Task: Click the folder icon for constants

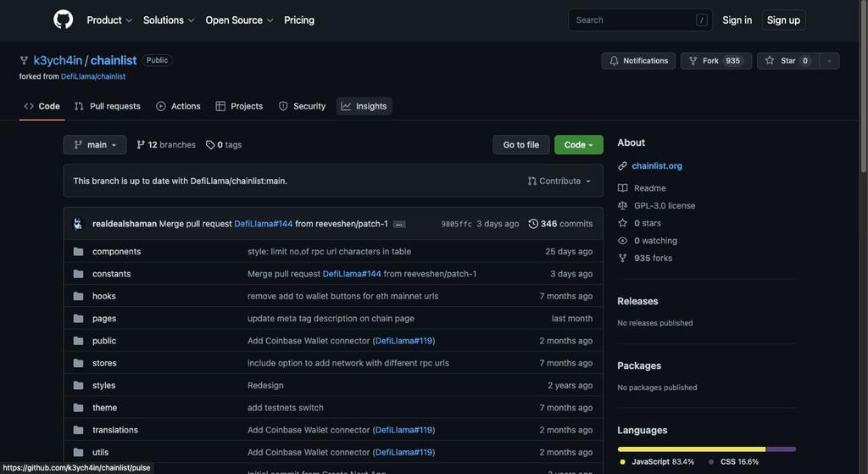Action: click(79, 274)
